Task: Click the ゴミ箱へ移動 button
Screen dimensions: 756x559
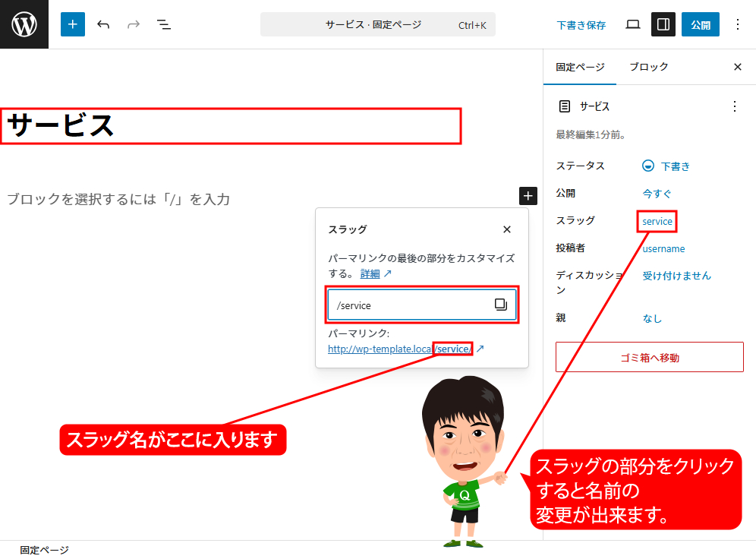Action: (x=649, y=357)
